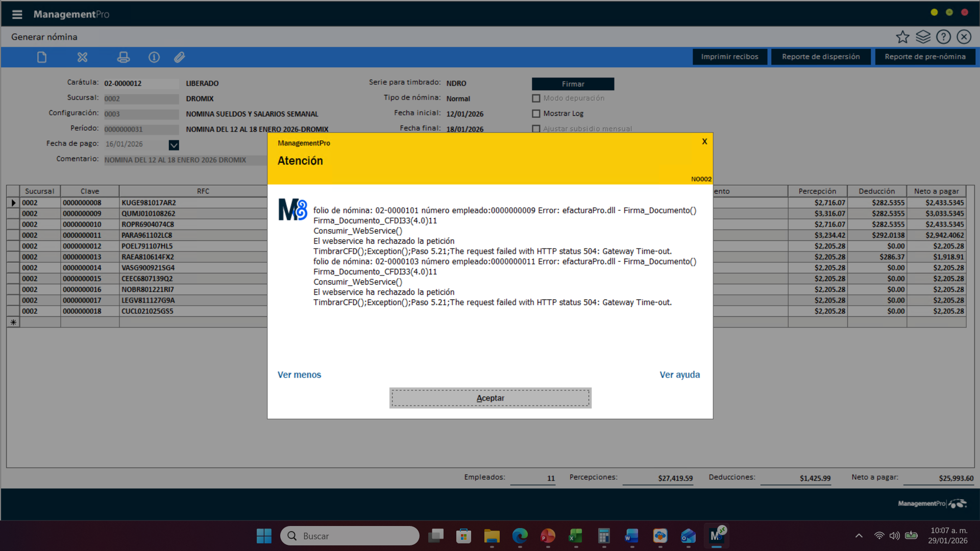The image size is (980, 551).
Task: Expand the Fecha de pago dropdown
Action: pos(174,145)
